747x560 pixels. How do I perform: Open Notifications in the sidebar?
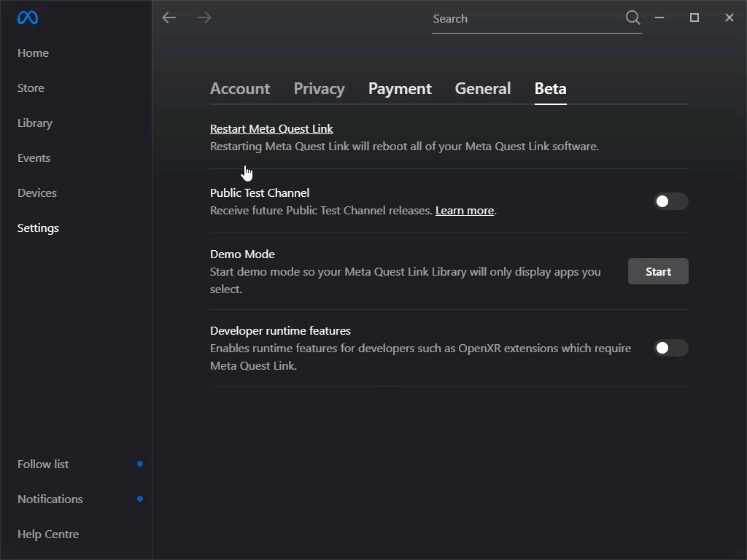pos(50,499)
